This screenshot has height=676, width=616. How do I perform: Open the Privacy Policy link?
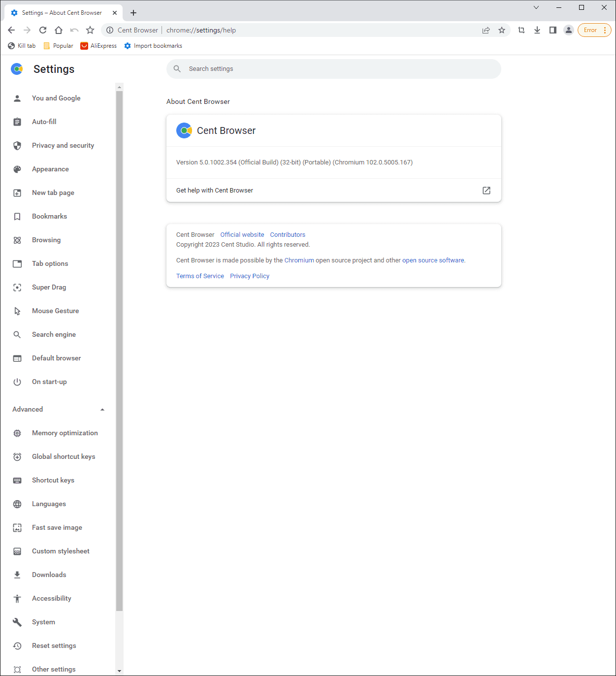pos(250,276)
